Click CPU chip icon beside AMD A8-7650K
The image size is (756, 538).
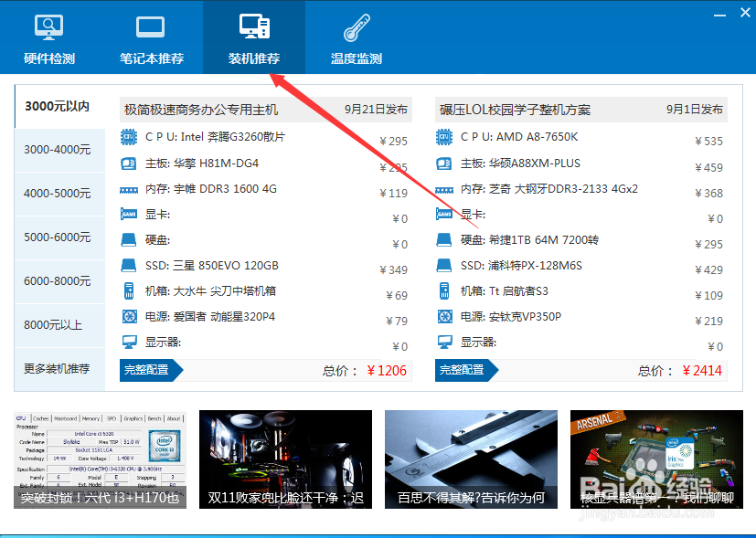coord(444,137)
